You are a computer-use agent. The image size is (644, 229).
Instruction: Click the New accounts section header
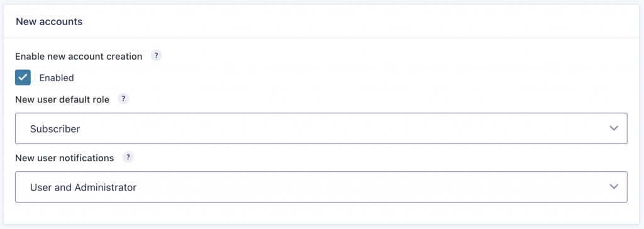click(49, 22)
